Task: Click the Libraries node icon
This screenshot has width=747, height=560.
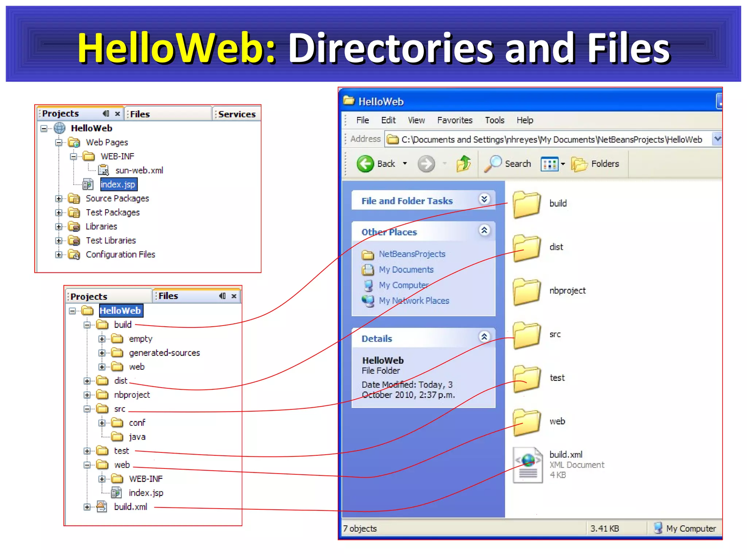Action: pos(74,226)
